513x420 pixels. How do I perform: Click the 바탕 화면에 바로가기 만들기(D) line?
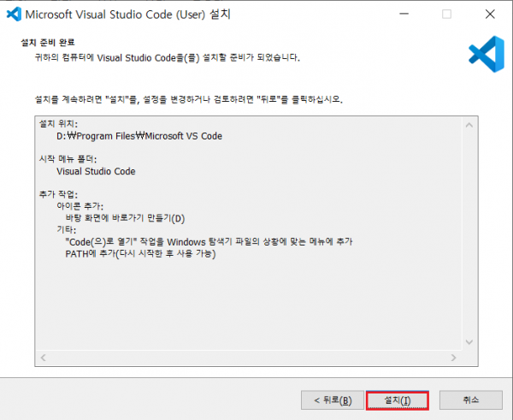click(x=125, y=218)
